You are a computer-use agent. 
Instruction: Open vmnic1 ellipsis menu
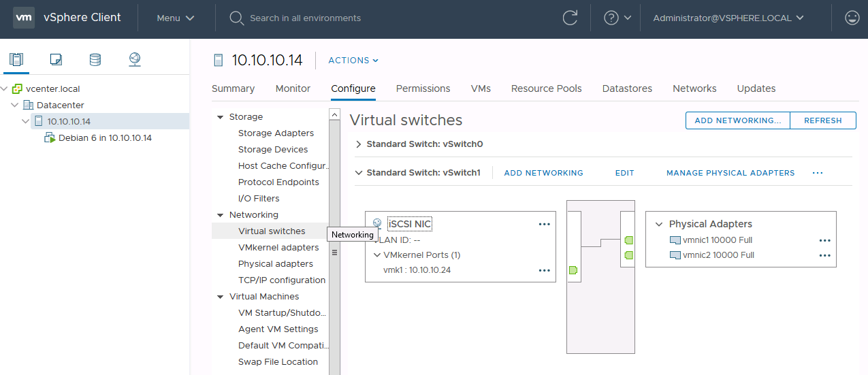(824, 240)
